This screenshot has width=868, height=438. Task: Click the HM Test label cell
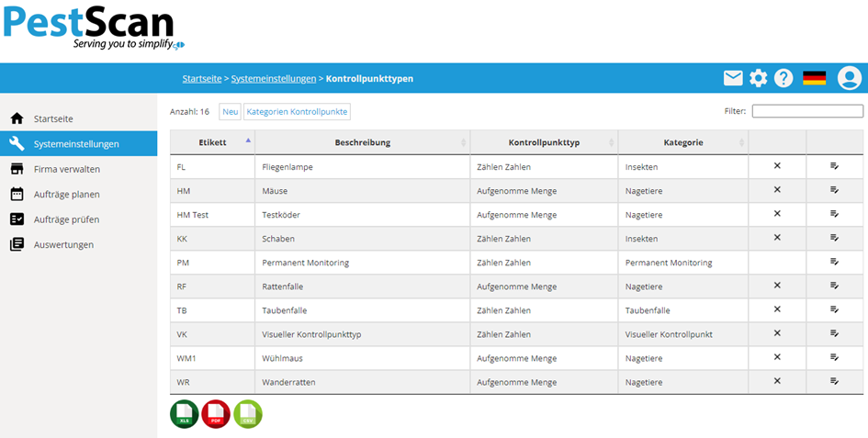(x=212, y=215)
